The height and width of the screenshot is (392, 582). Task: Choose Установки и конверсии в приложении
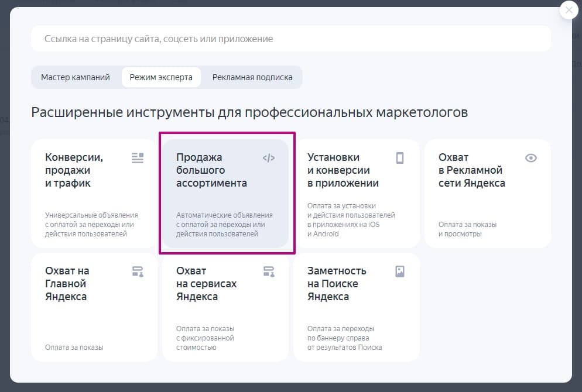tap(357, 193)
